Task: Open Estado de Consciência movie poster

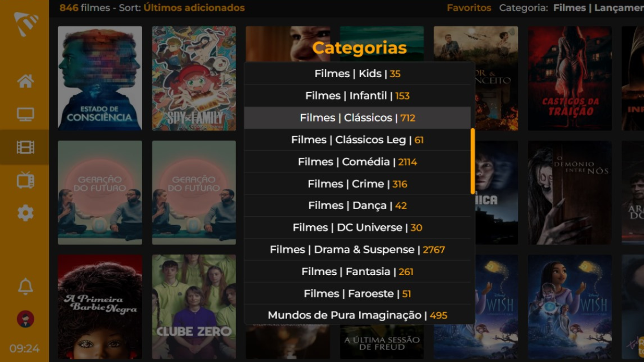Action: [x=100, y=78]
